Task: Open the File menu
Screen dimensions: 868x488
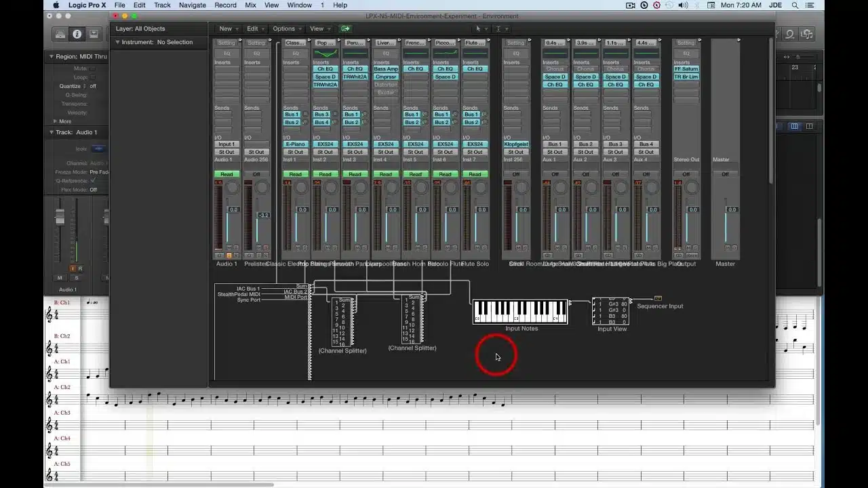Action: (x=119, y=5)
